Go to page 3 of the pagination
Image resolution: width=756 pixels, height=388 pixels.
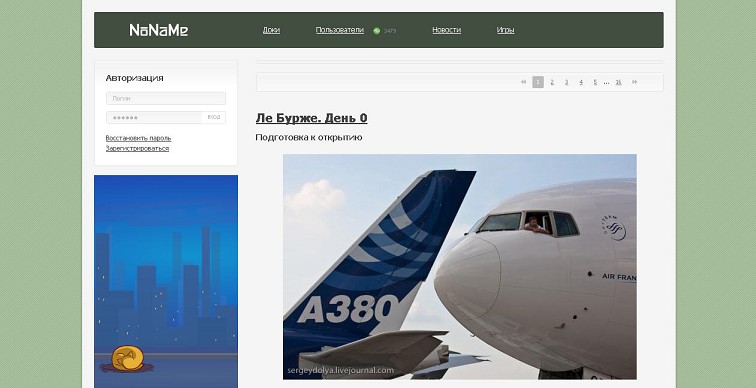click(x=567, y=82)
